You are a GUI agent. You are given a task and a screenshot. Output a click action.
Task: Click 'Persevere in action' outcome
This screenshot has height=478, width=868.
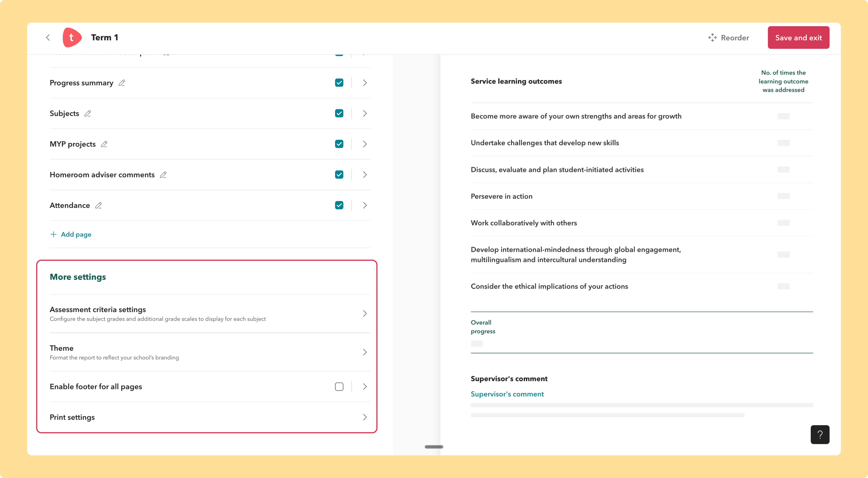point(501,196)
